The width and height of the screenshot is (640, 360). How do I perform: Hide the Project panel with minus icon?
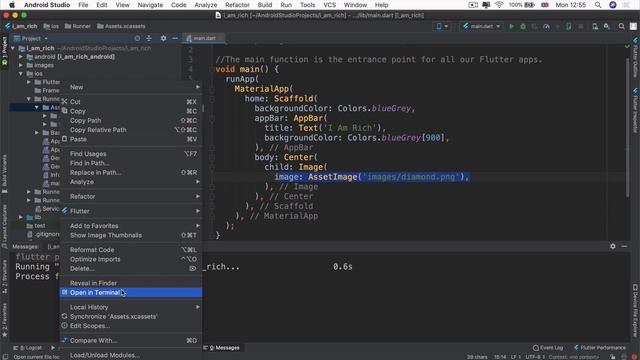(175, 38)
